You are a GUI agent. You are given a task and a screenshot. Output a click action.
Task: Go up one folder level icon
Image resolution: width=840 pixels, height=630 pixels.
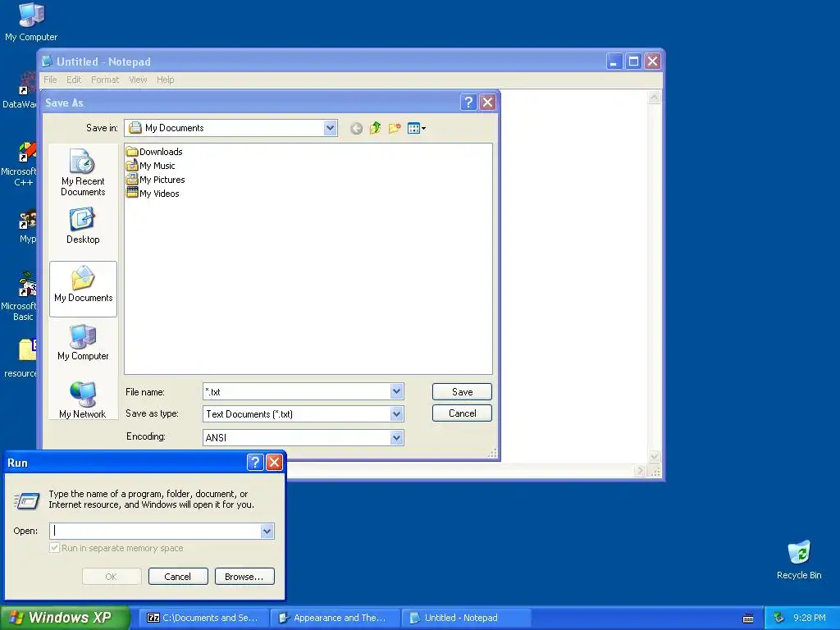point(376,128)
